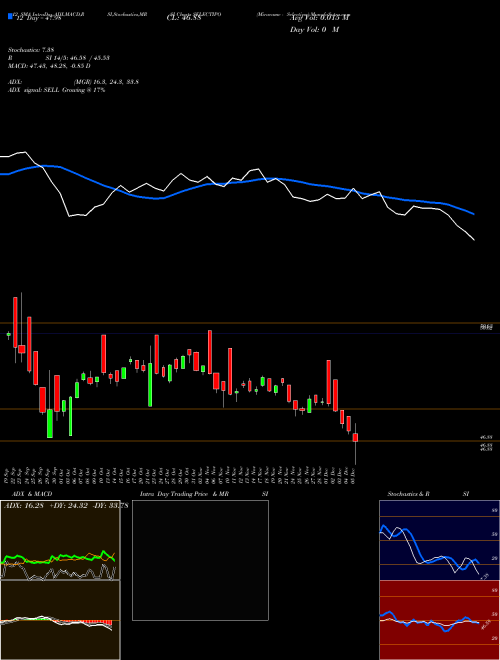
Task: Click the thick blue 12-day SMA line
Action: (x=236, y=182)
